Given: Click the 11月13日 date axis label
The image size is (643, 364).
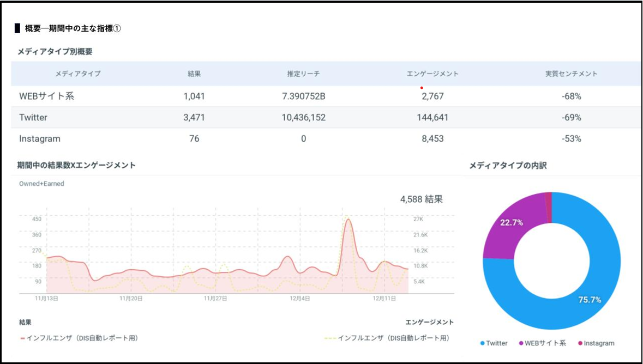Looking at the screenshot, I should tap(46, 299).
